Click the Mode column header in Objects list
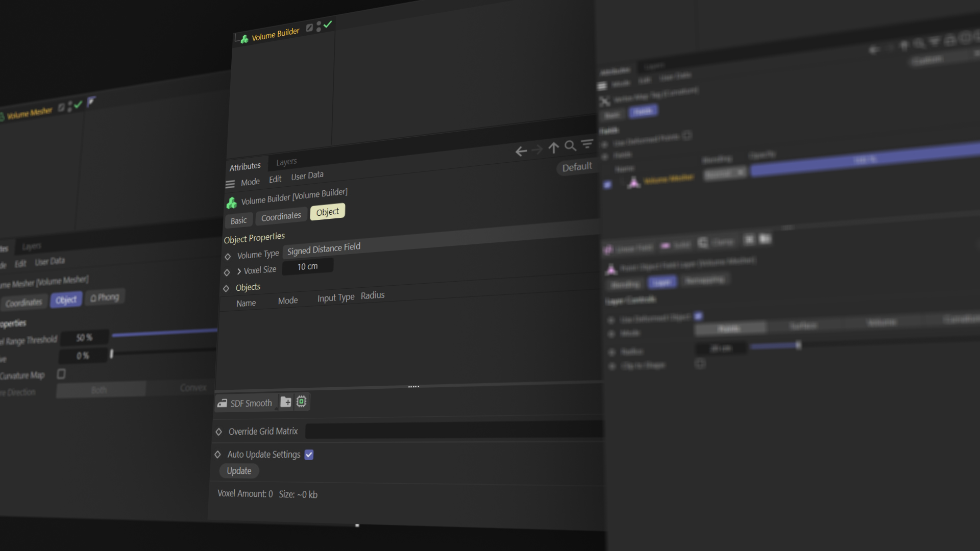 click(288, 300)
